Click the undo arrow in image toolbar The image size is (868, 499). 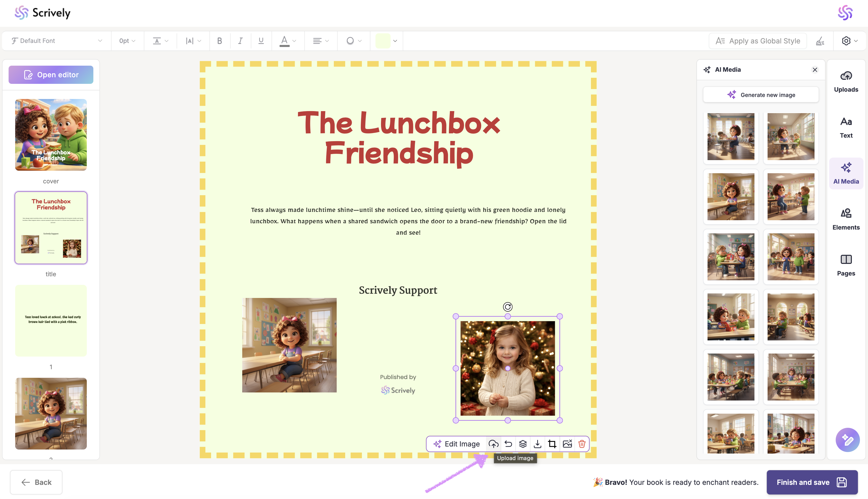508,444
